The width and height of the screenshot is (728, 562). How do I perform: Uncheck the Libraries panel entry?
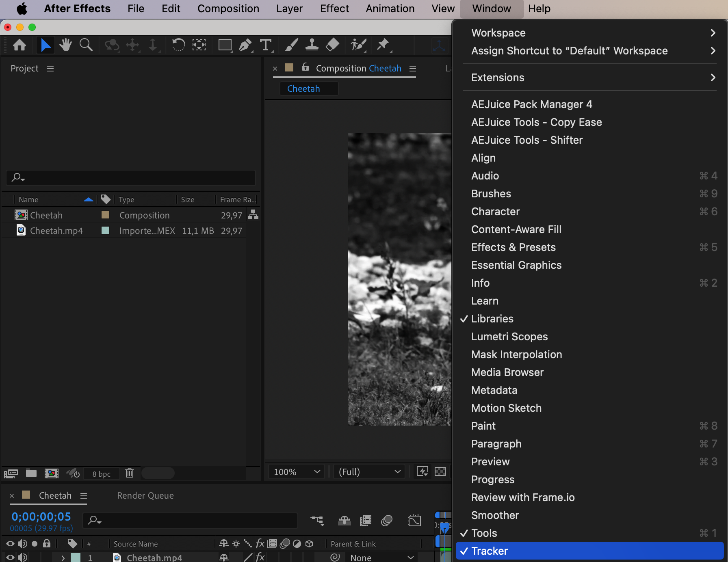coord(492,319)
